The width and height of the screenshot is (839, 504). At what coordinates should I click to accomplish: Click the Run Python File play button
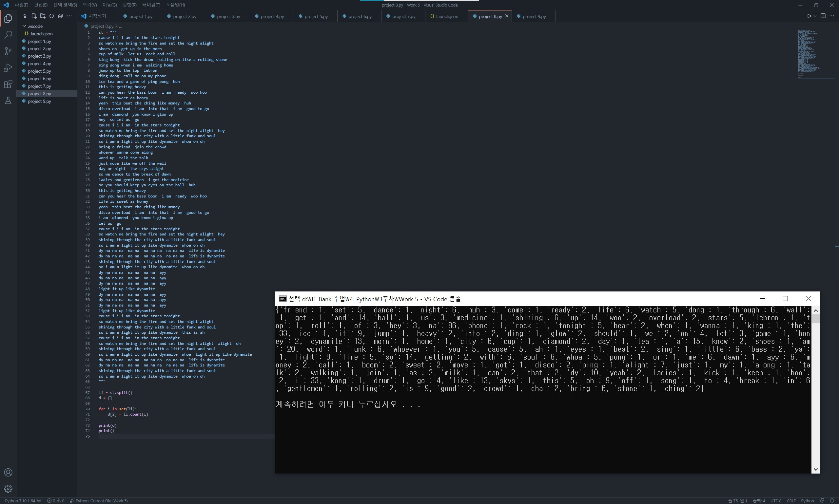[x=809, y=16]
